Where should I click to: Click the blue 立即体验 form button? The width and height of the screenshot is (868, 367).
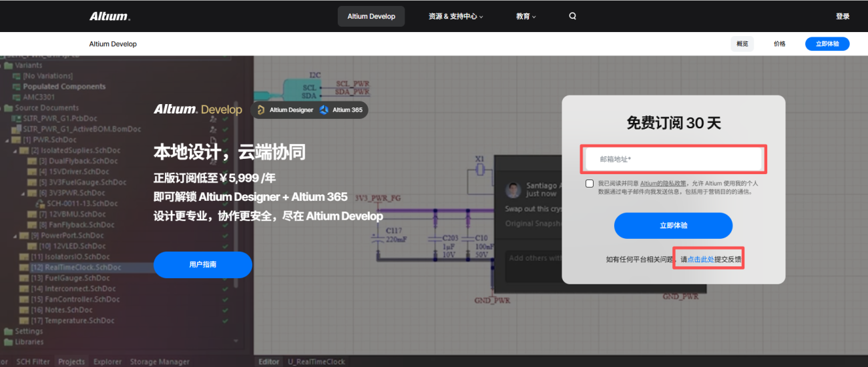[x=674, y=226]
